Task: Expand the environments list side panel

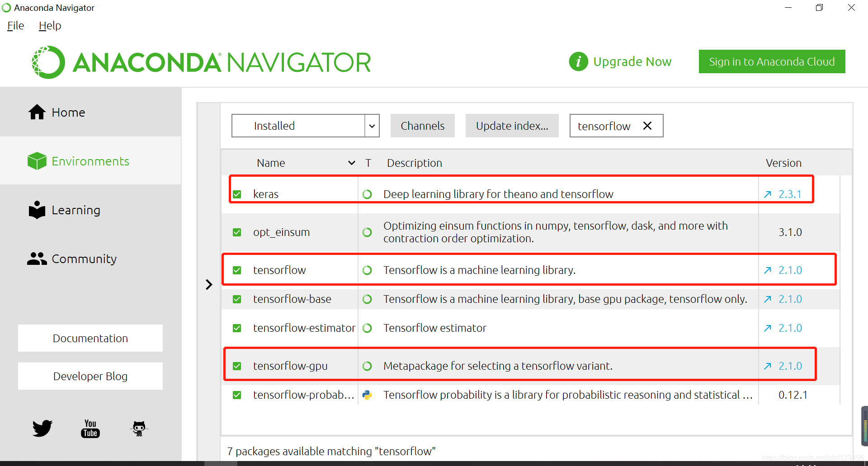Action: (x=209, y=284)
